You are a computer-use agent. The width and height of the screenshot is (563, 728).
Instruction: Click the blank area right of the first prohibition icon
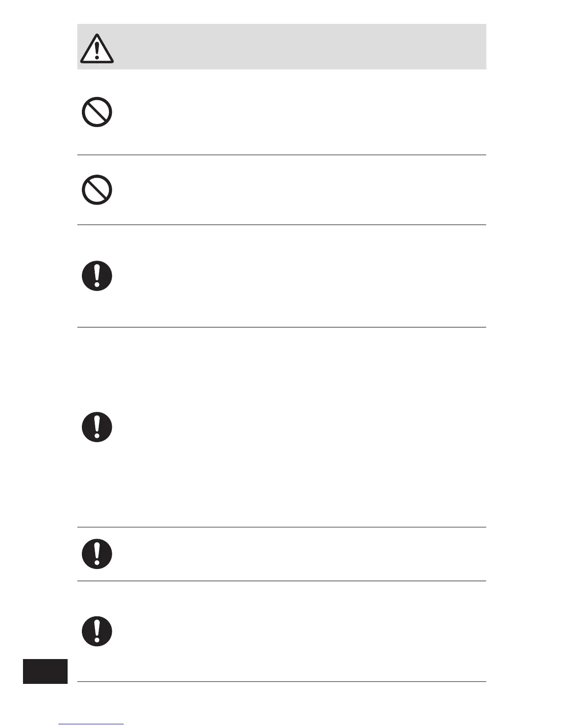[x=299, y=112]
